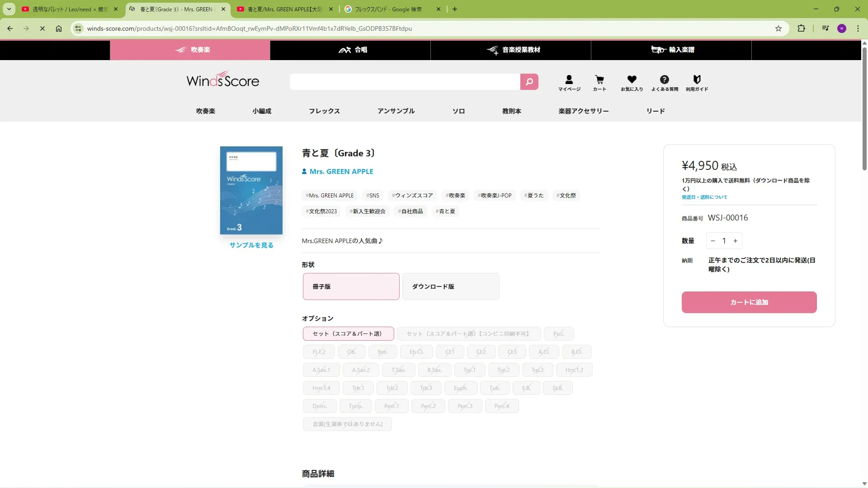Click the サンプルを見る link
Screen dimensions: 868x488
point(251,245)
